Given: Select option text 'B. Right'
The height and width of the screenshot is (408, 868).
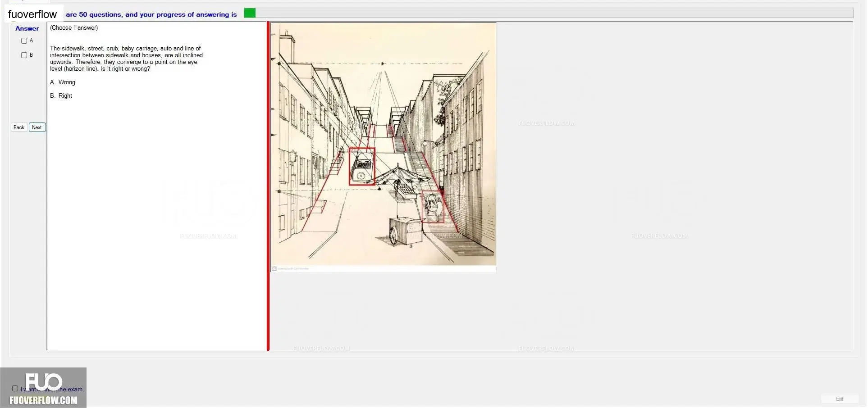Looking at the screenshot, I should click(x=61, y=96).
